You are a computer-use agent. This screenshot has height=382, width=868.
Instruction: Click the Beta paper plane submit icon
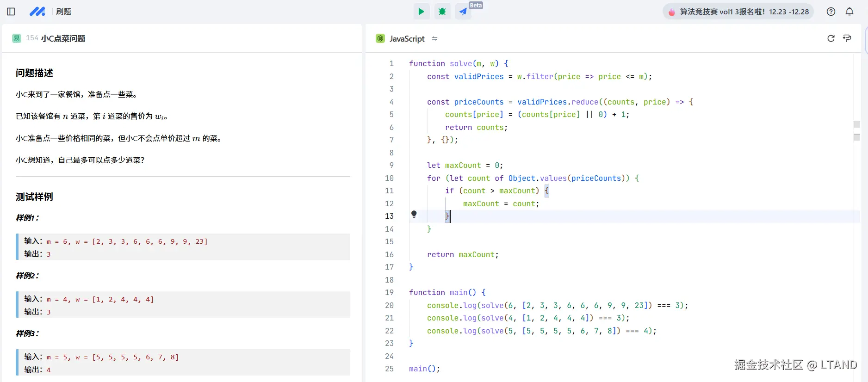[463, 12]
